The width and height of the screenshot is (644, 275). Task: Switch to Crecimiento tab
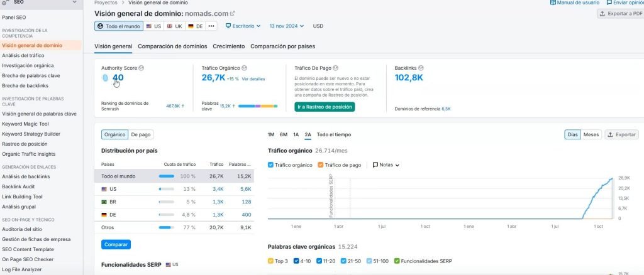point(229,46)
